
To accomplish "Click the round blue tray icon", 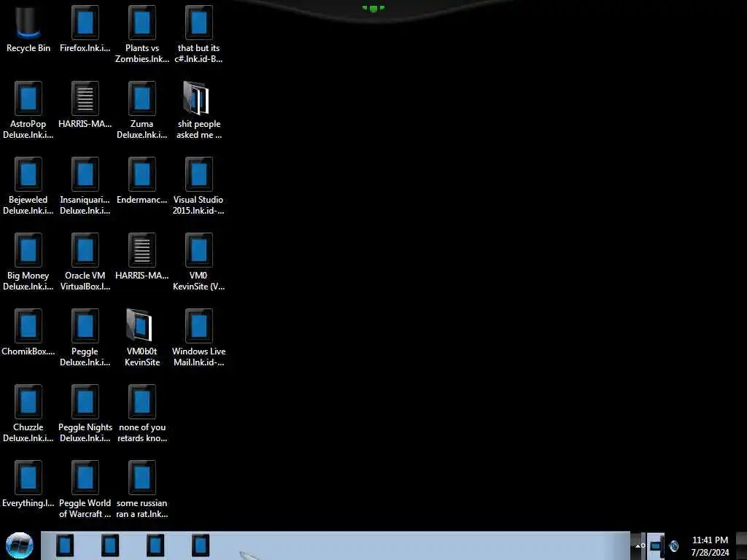I will click(673, 545).
